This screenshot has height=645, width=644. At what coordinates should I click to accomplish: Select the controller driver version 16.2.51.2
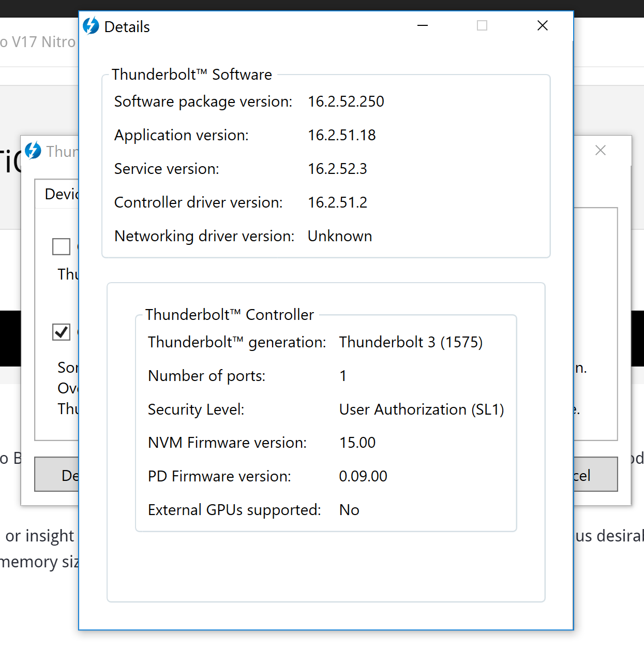click(337, 202)
